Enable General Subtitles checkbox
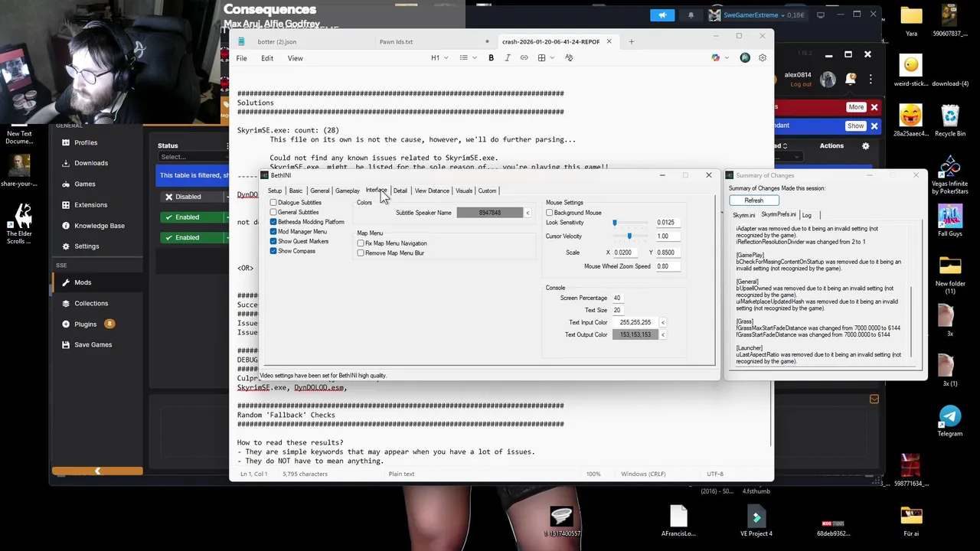 pyautogui.click(x=273, y=212)
